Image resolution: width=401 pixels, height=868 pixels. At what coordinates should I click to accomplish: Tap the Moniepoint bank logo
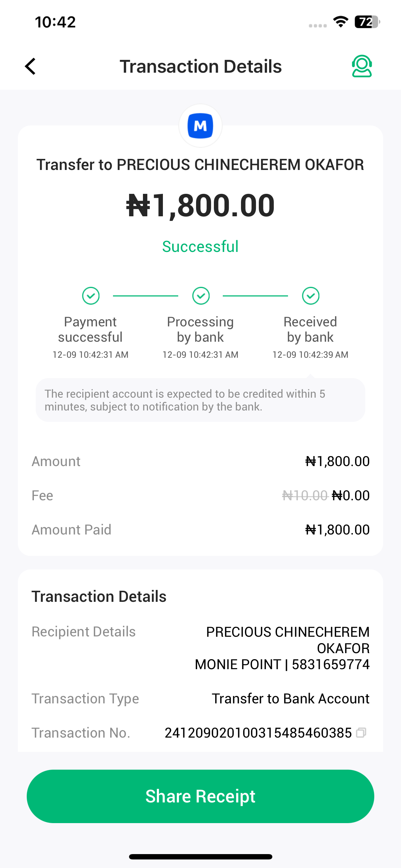[200, 126]
